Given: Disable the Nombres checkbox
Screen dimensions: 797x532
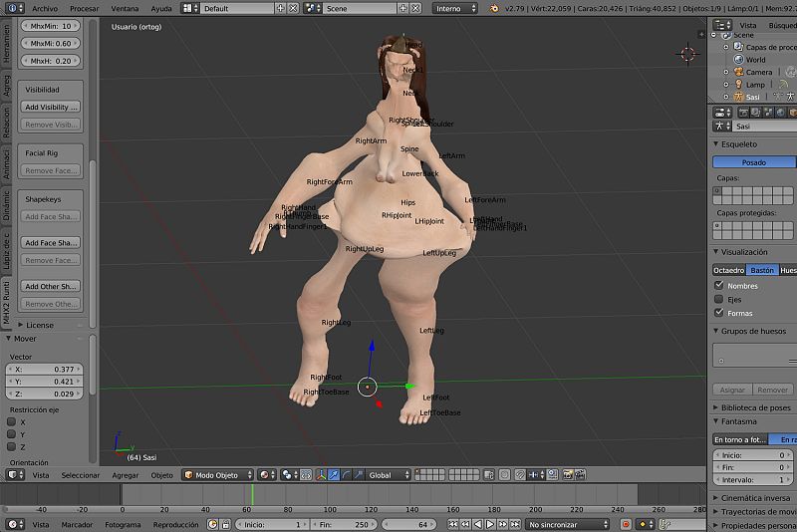Looking at the screenshot, I should tap(719, 286).
